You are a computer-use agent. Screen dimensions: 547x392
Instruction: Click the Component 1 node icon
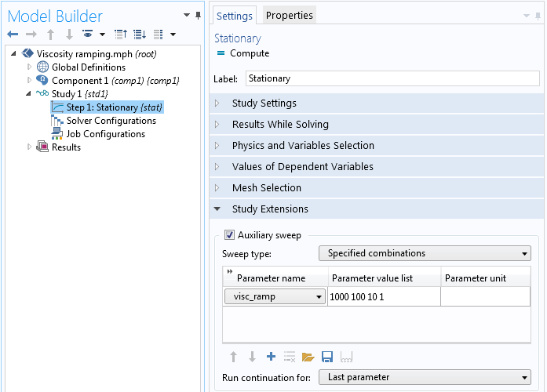(42, 80)
